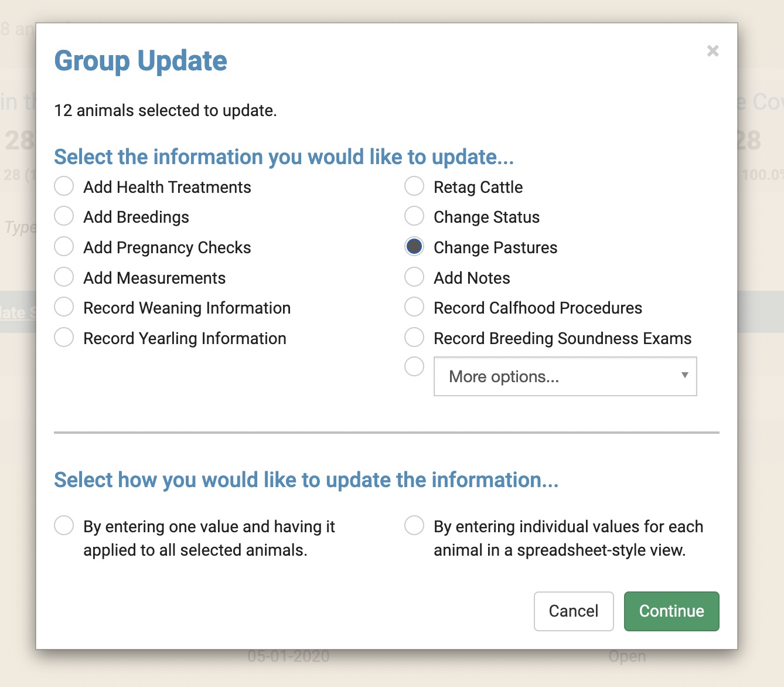Viewport: 784px width, 687px height.
Task: Choose Record Yearling Information
Action: pos(64,338)
